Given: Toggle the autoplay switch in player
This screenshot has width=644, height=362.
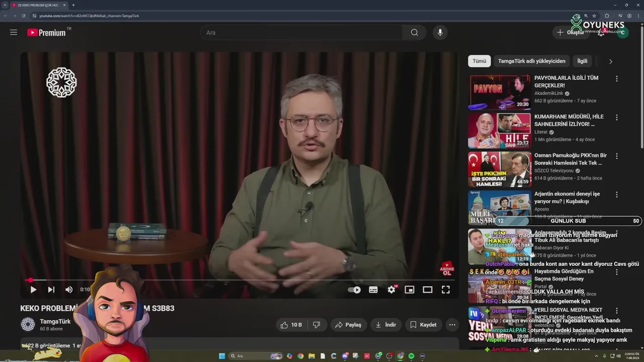Looking at the screenshot, I should (354, 290).
